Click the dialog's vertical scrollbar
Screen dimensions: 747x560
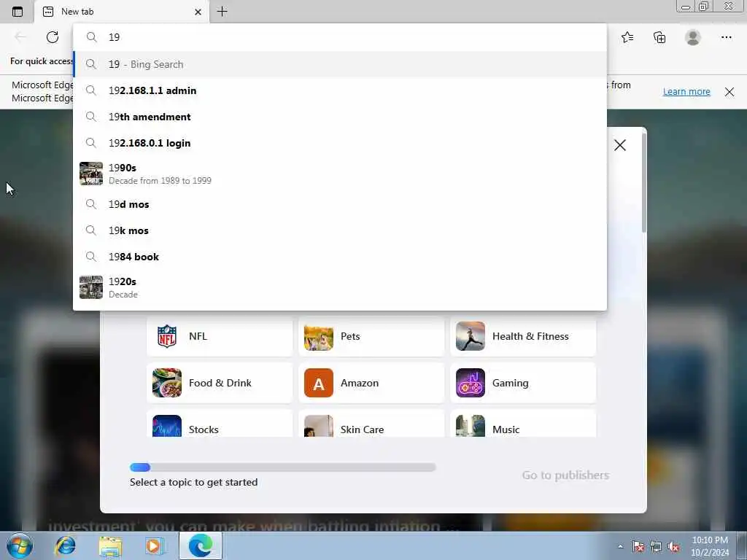pos(644,183)
